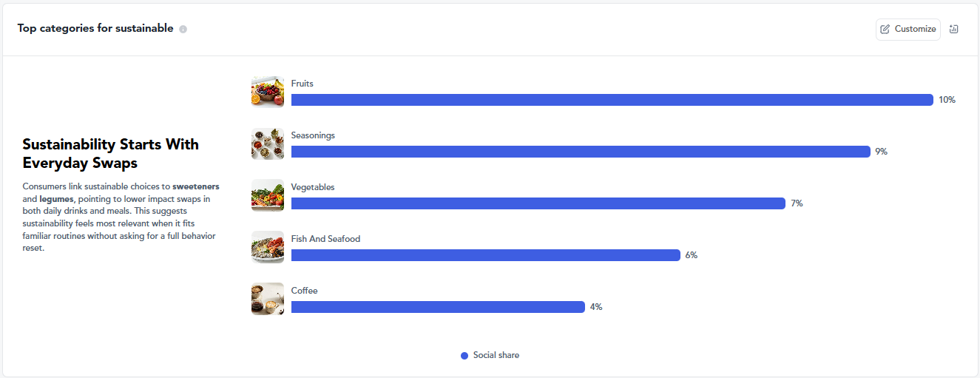This screenshot has height=378, width=980.
Task: Click the Customize button
Action: pyautogui.click(x=908, y=29)
